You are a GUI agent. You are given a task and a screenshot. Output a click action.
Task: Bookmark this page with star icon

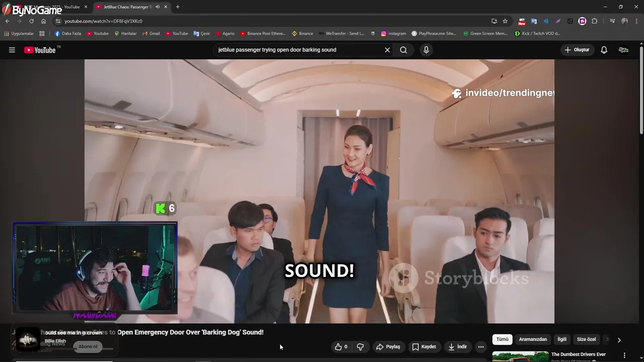[x=505, y=21]
